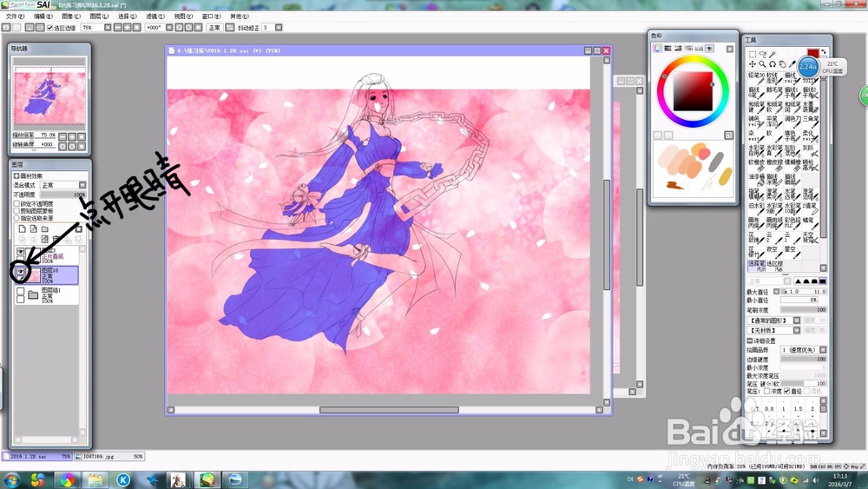
Task: Show the RGB slider panel
Action: pyautogui.click(x=667, y=48)
